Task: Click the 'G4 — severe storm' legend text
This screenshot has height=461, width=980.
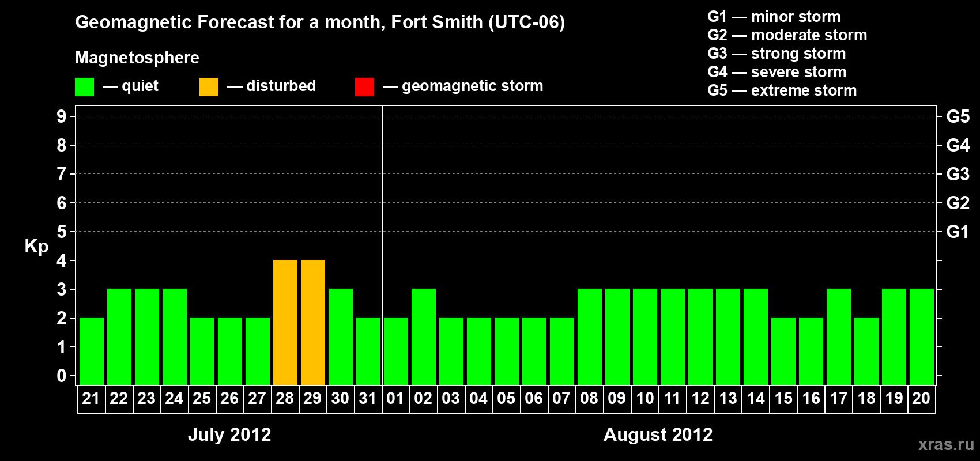Action: click(x=777, y=72)
